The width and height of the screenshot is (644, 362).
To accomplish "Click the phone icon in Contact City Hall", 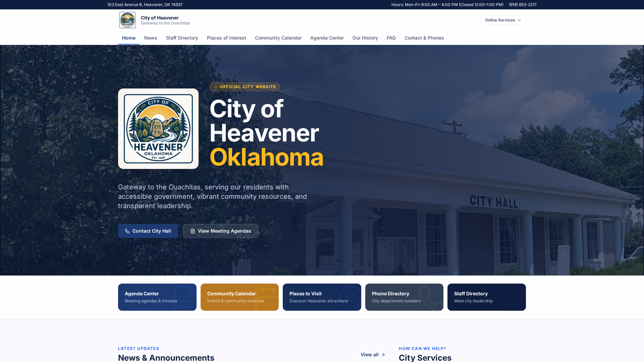I will tap(127, 231).
